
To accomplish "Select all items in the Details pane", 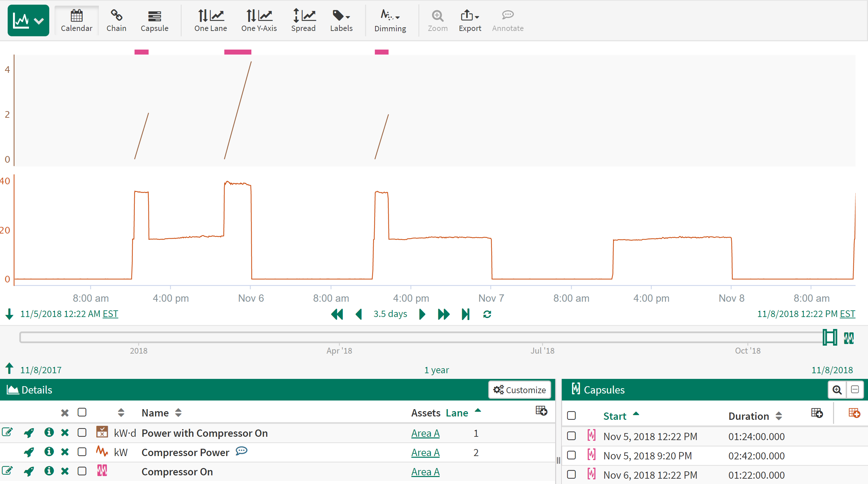I will coord(82,411).
